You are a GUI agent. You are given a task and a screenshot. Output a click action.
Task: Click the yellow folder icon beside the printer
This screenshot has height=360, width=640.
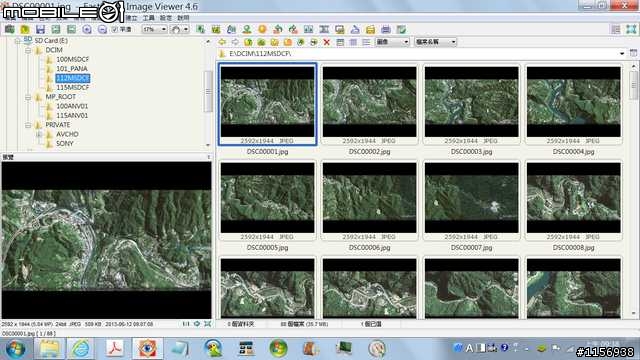click(370, 29)
